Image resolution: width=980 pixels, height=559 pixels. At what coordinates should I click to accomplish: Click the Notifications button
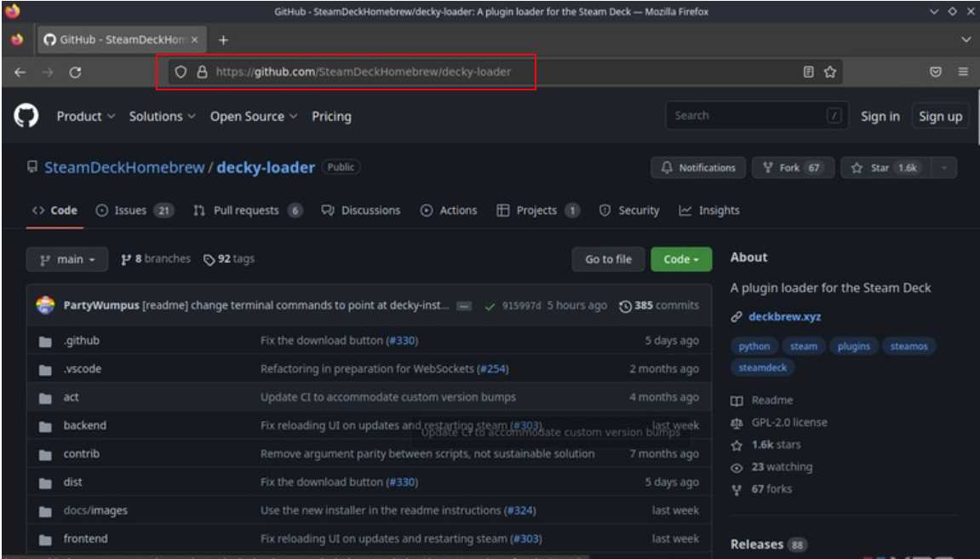click(698, 168)
